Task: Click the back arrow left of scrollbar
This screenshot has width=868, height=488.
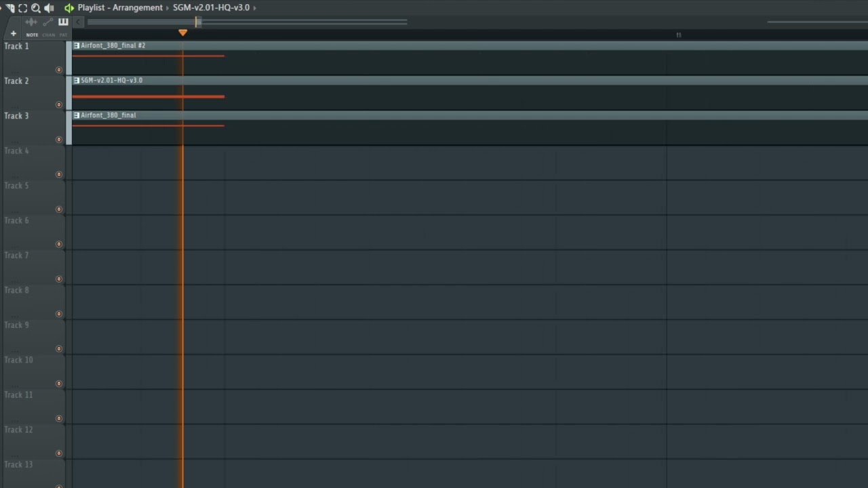Action: 79,22
